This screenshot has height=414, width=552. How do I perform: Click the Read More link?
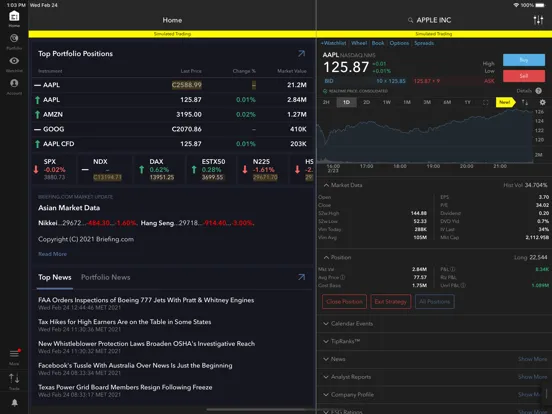[x=52, y=254]
